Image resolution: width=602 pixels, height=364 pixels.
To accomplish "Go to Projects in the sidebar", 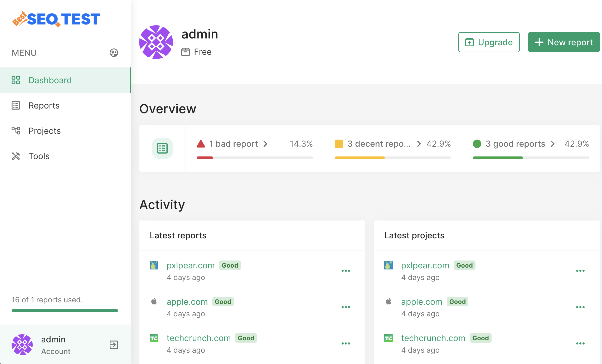I will point(44,131).
